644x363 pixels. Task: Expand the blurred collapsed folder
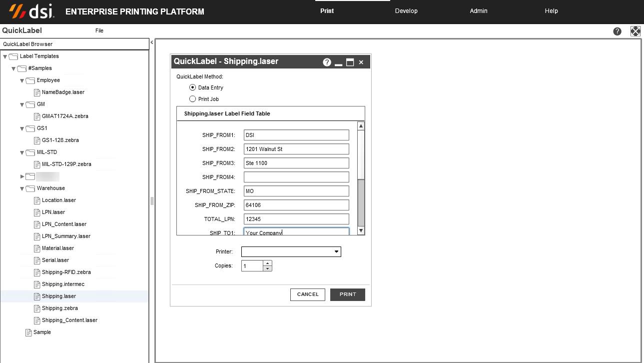coord(22,176)
